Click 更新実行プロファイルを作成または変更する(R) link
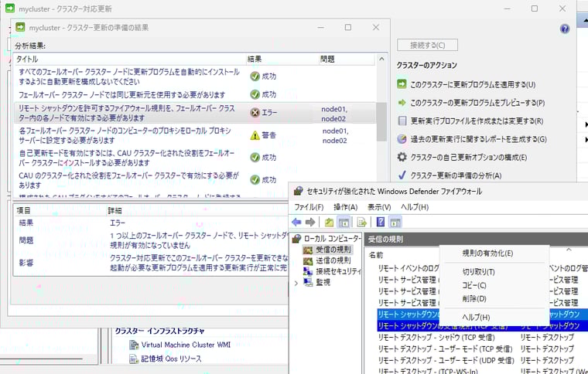Viewport: 588px width, 374px height. click(x=477, y=121)
